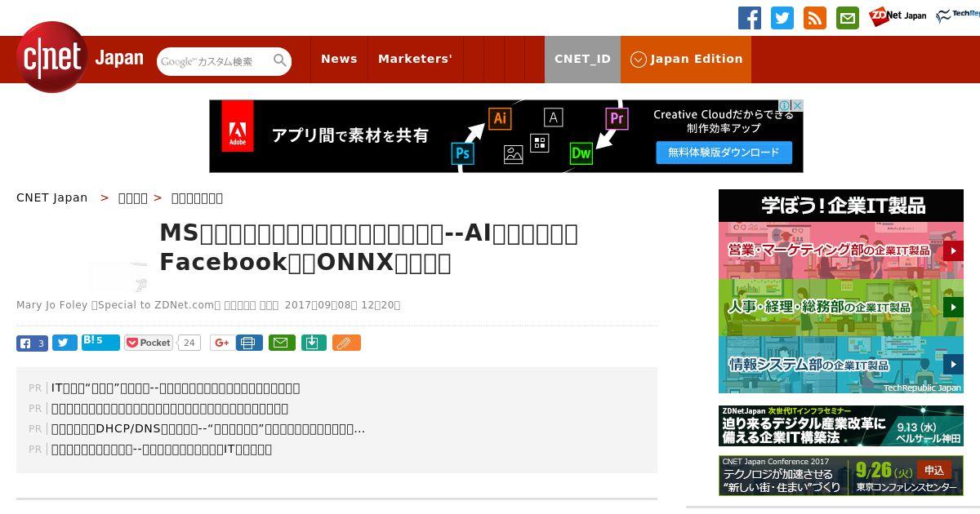The width and height of the screenshot is (980, 514).
Task: Go to CNET Japan breadcrumb link
Action: [51, 197]
